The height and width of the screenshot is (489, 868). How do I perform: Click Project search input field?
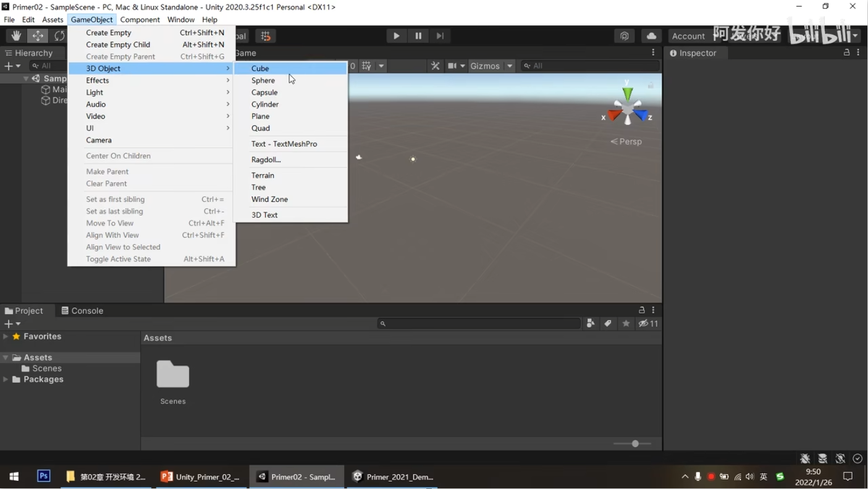pyautogui.click(x=479, y=323)
